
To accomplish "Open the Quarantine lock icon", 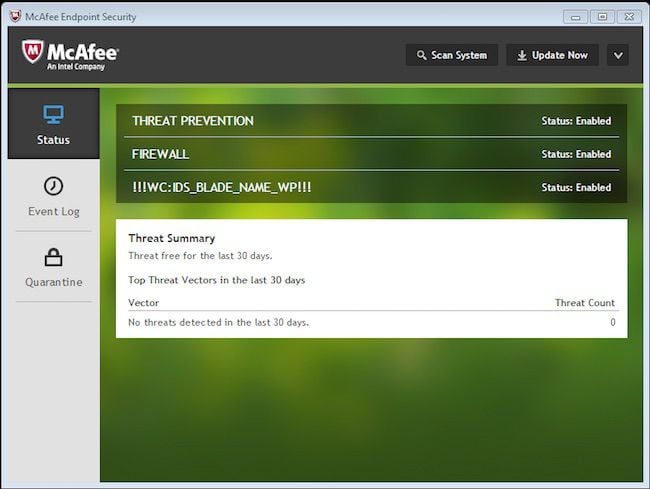I will [x=53, y=257].
